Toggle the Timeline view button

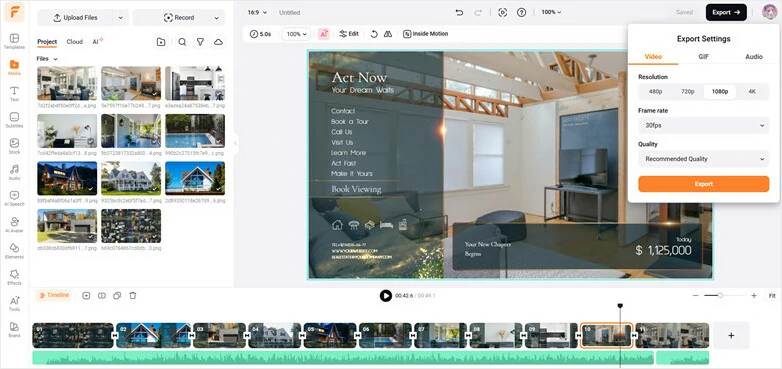coord(54,295)
